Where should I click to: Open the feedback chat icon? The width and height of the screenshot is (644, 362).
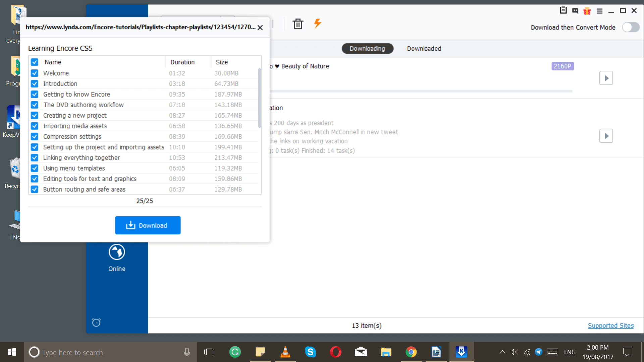[575, 11]
